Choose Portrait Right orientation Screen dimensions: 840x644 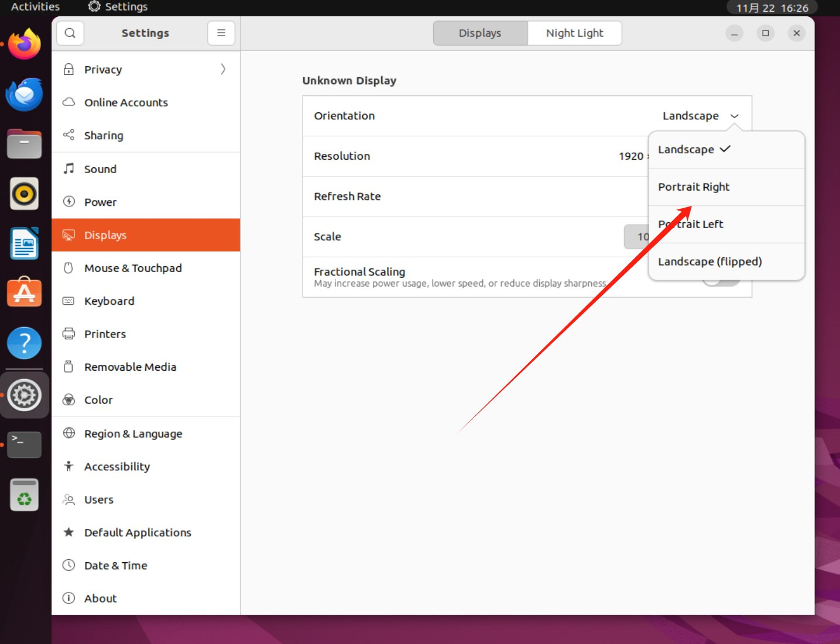click(x=694, y=187)
